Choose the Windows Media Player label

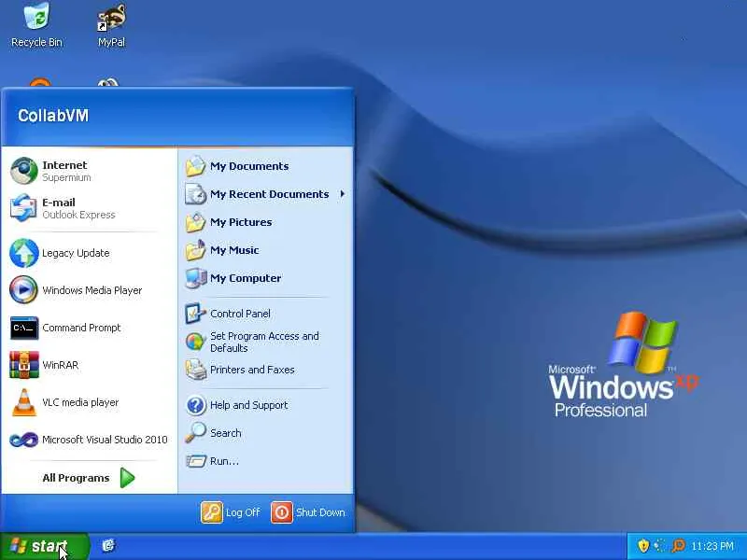(92, 290)
